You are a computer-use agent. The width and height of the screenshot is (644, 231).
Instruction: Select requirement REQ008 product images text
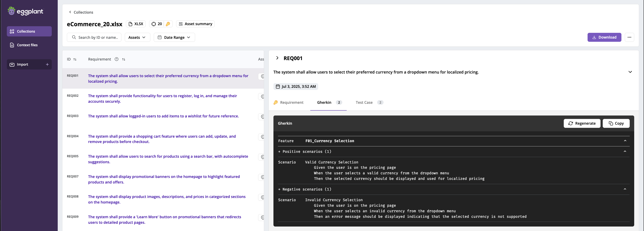click(x=167, y=199)
